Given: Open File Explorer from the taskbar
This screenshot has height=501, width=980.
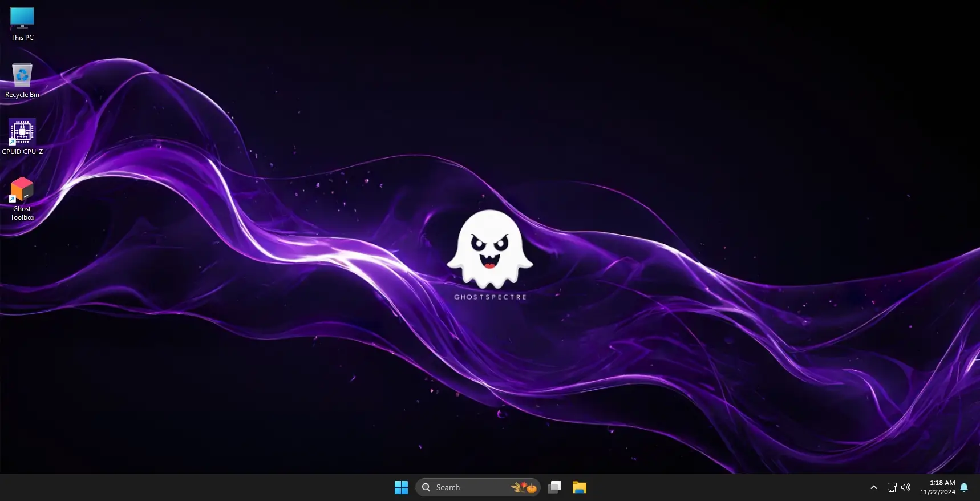Looking at the screenshot, I should click(580, 487).
